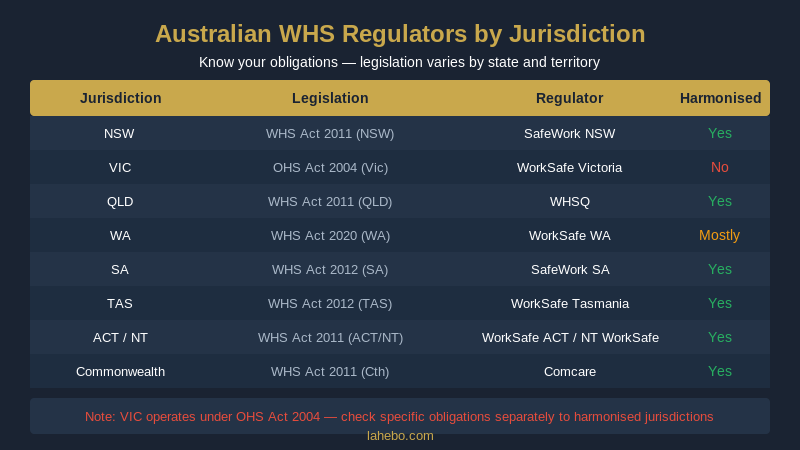Select the 'WHSQ' regulator cell
Image resolution: width=800 pixels, height=450 pixels.
click(x=570, y=202)
